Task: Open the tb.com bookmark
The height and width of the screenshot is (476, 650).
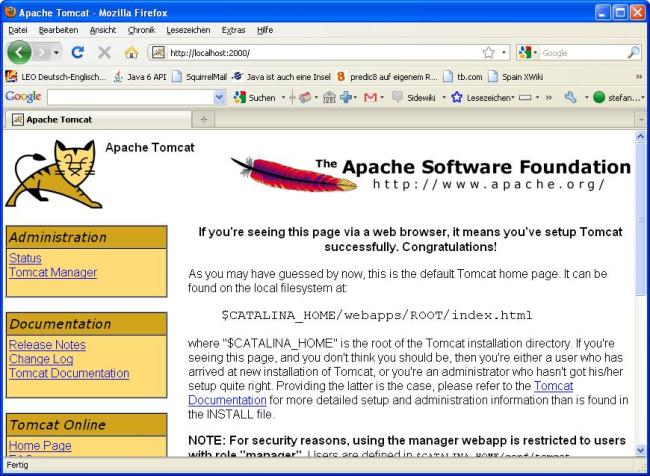Action: [462, 77]
